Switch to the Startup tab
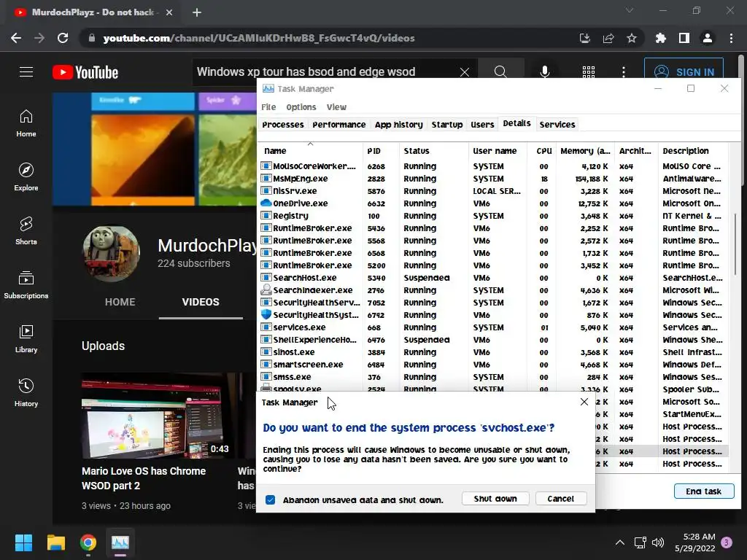 click(447, 124)
